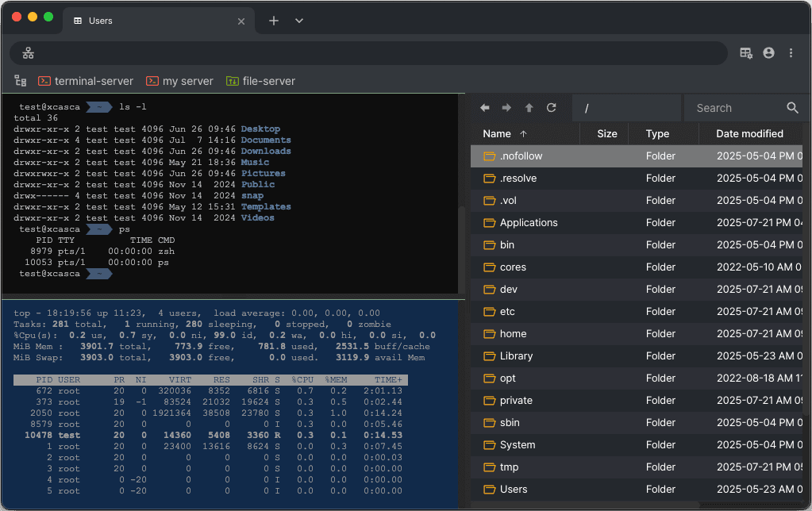Viewport: 812px width, 511px height.
Task: Navigate back in the file browser
Action: point(485,107)
